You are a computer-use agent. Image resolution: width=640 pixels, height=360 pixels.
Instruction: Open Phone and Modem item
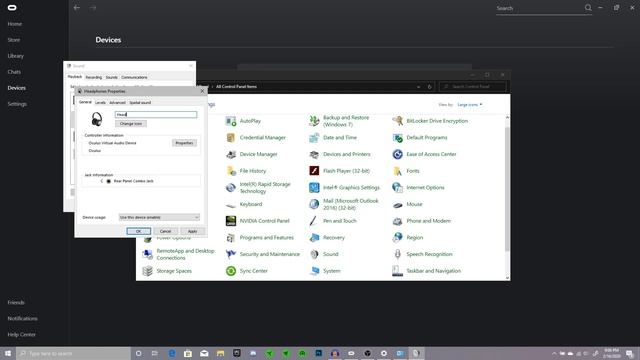pyautogui.click(x=422, y=221)
